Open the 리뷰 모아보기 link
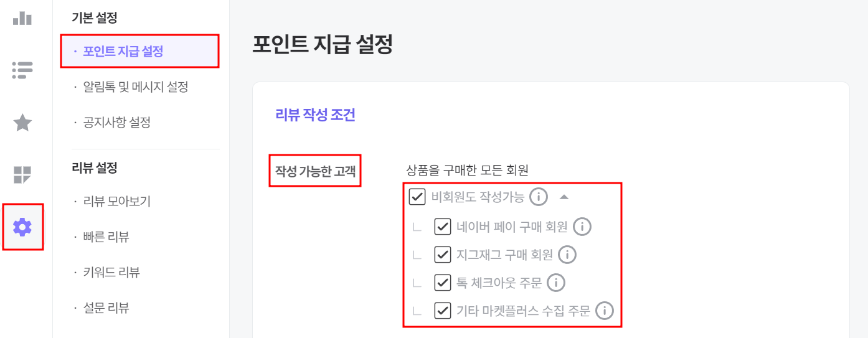The height and width of the screenshot is (338, 868). click(116, 202)
